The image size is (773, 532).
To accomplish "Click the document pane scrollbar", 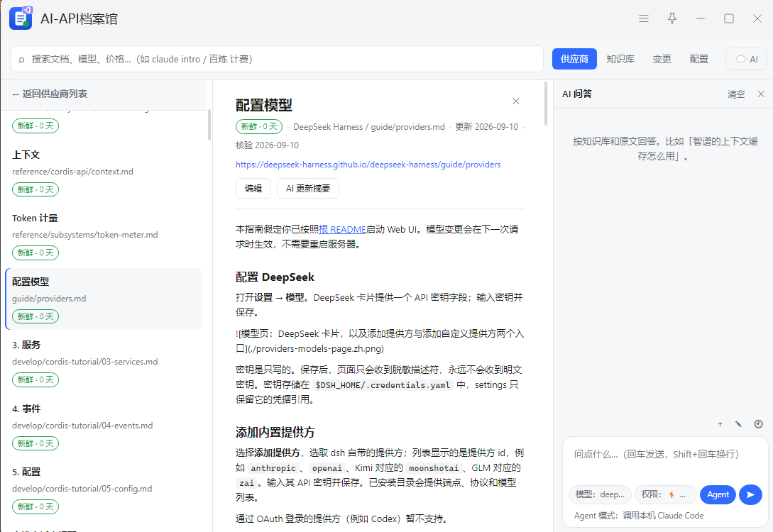I will 545,104.
